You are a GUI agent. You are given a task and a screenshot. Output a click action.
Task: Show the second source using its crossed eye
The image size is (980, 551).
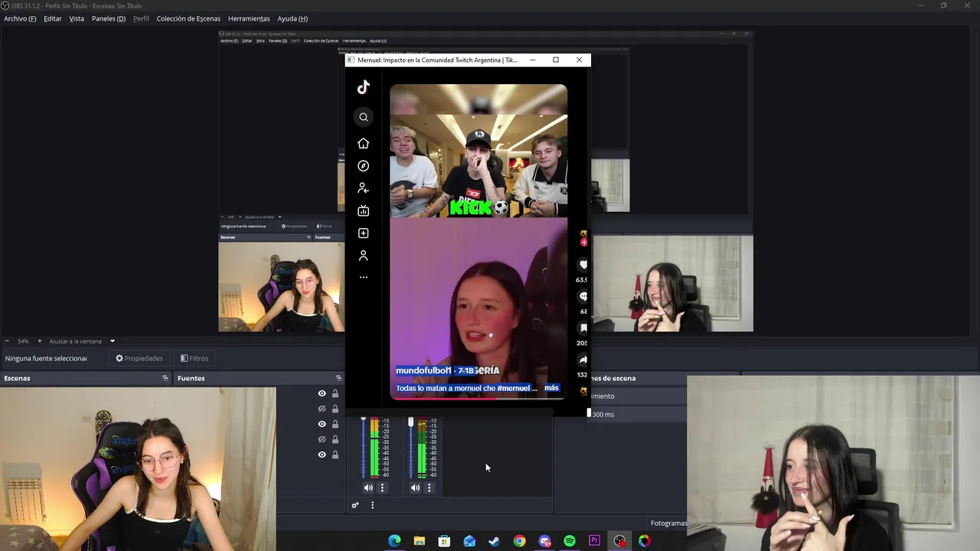tap(322, 409)
